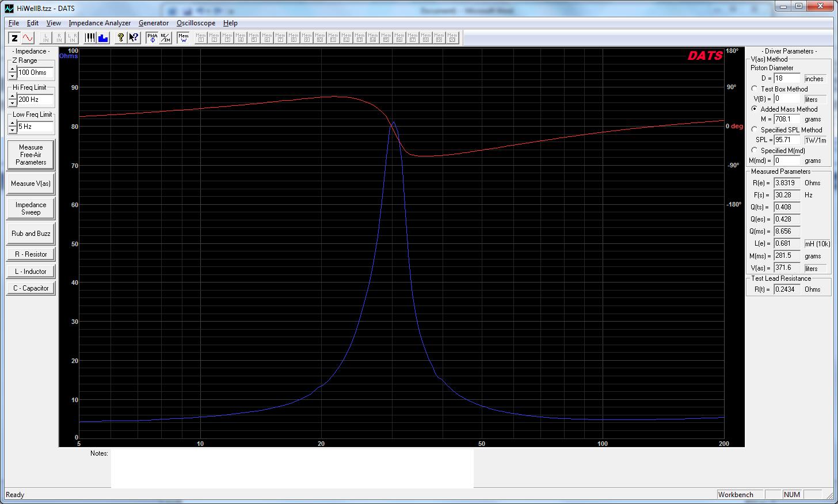Click the added mass M grams field
Viewport: 838px width, 504px height.
coord(787,119)
